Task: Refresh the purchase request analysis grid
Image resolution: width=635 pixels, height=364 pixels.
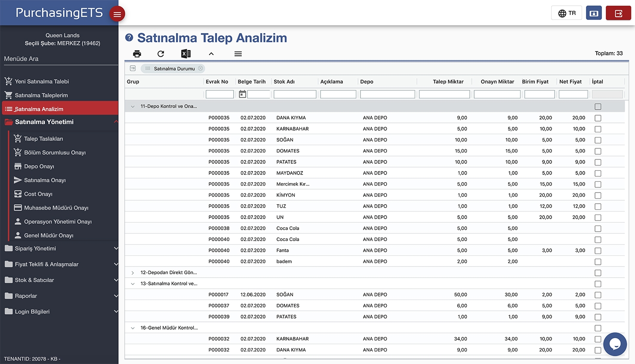Action: coord(160,54)
